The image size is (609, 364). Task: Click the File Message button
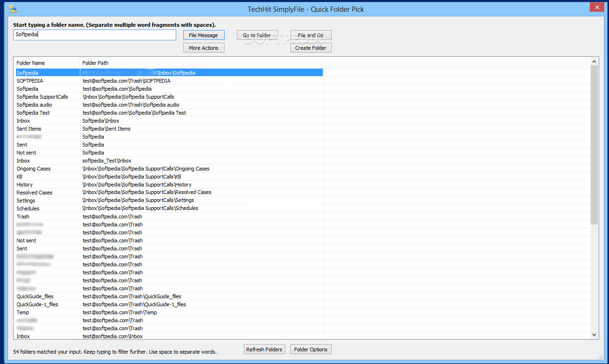[203, 35]
